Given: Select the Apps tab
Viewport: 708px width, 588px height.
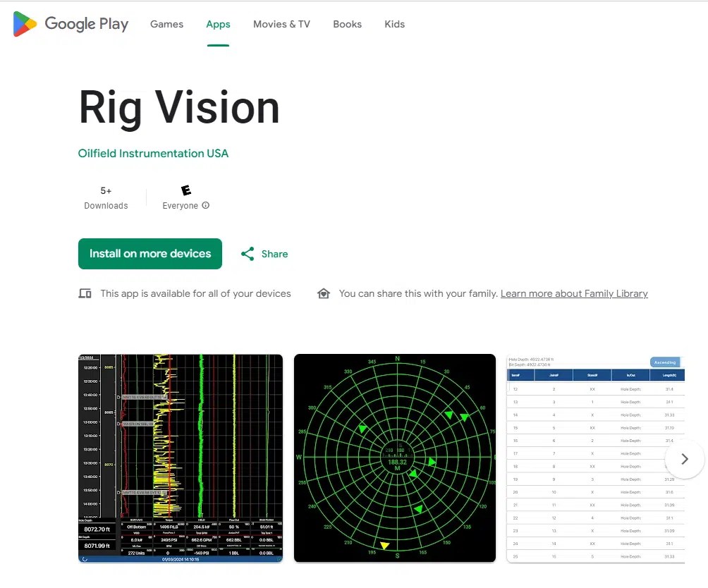Looking at the screenshot, I should tap(218, 23).
